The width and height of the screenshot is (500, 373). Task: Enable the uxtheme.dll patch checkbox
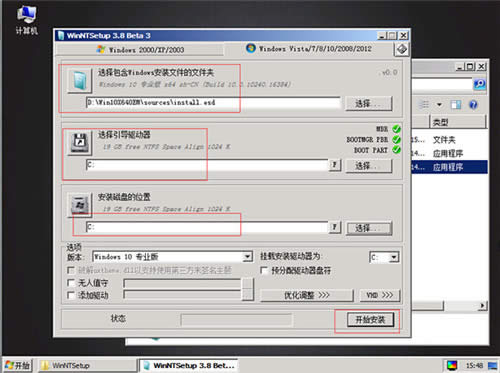pos(71,270)
